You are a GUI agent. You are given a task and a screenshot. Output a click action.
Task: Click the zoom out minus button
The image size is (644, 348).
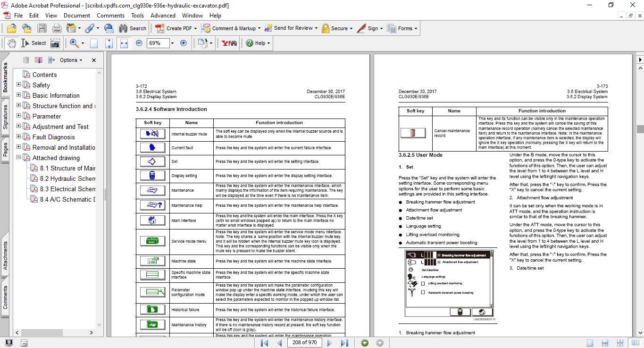click(x=139, y=43)
